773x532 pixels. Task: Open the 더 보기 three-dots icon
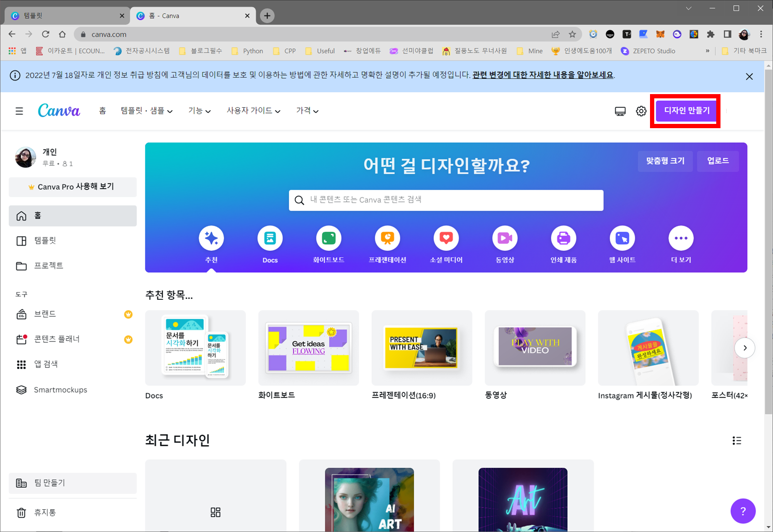coord(681,238)
